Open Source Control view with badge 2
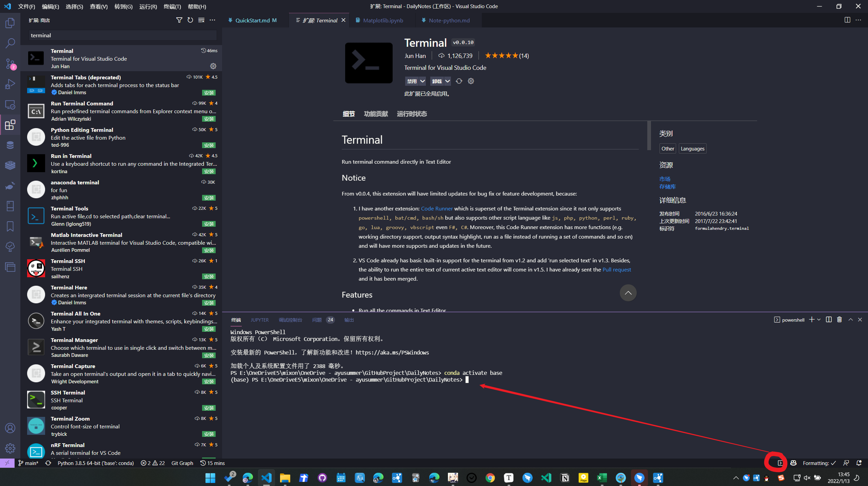 point(10,64)
